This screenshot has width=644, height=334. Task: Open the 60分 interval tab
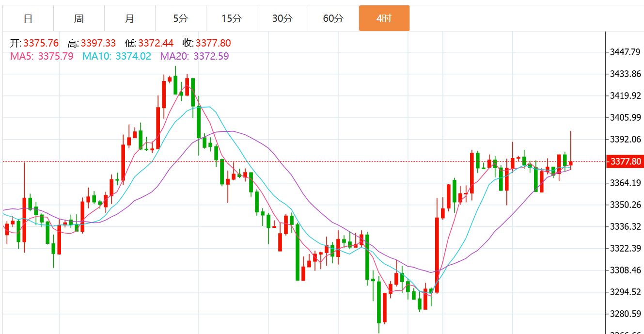(x=333, y=18)
